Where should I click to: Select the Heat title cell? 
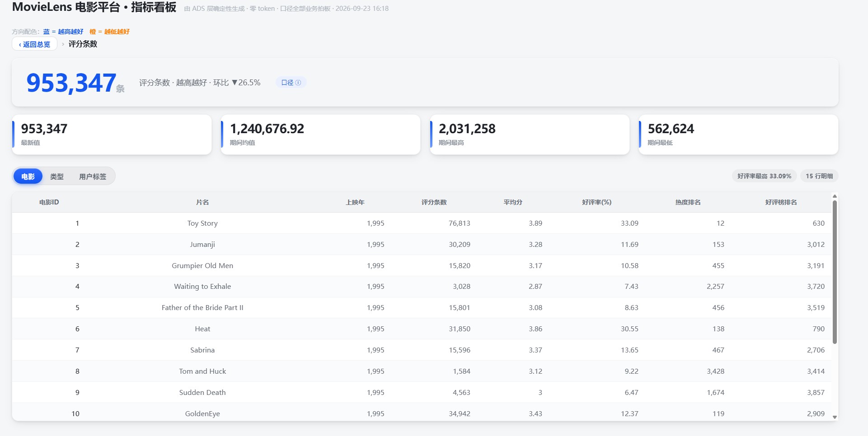[x=202, y=329]
